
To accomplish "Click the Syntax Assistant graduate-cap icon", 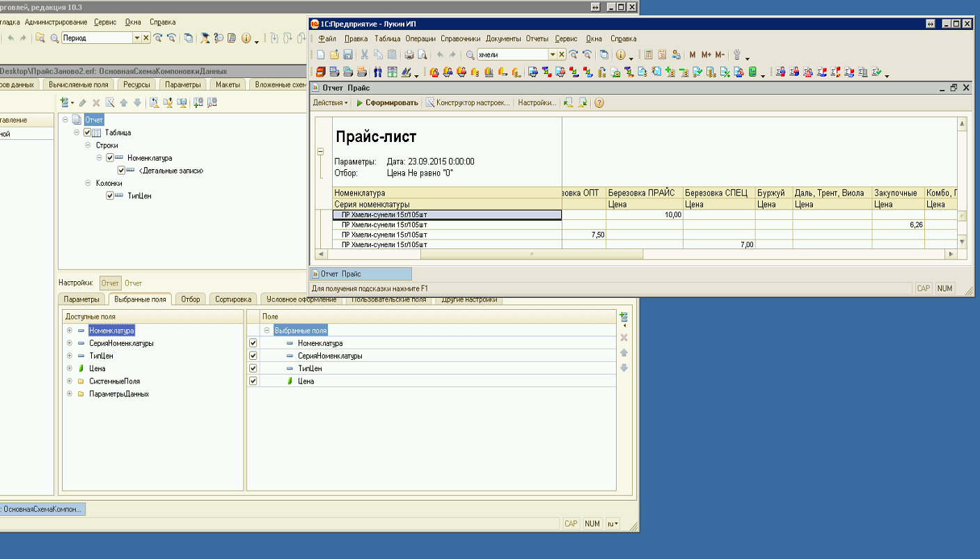I will tap(205, 38).
